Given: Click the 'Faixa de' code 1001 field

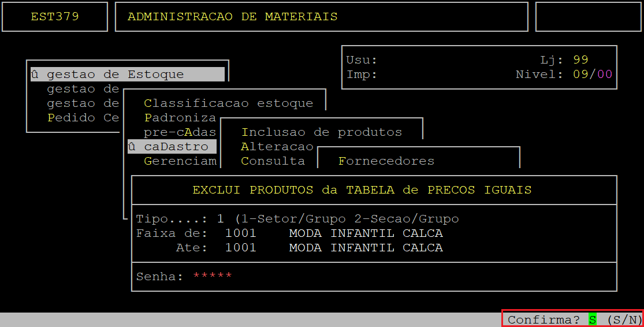Looking at the screenshot, I should coord(240,233).
